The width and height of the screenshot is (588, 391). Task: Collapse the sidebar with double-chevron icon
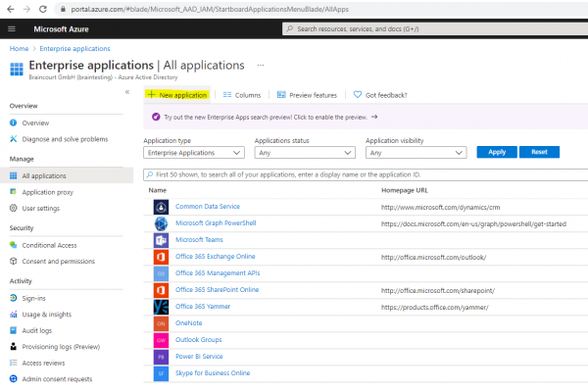(x=127, y=92)
